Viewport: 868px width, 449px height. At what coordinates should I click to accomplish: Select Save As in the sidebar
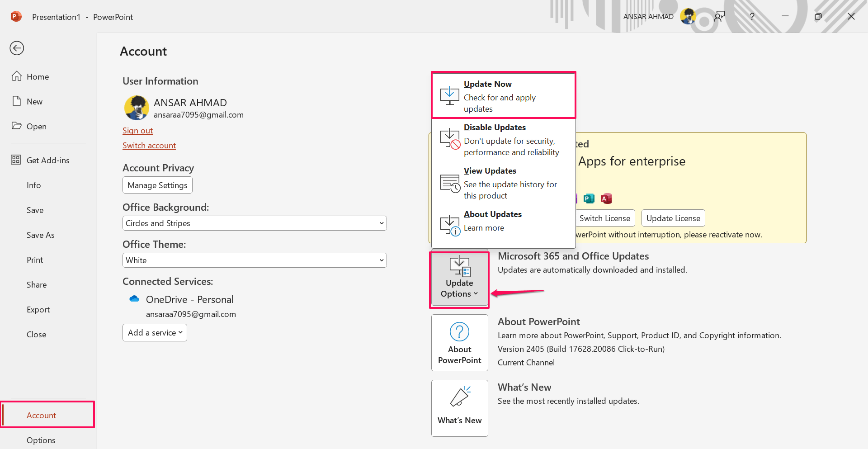(40, 235)
